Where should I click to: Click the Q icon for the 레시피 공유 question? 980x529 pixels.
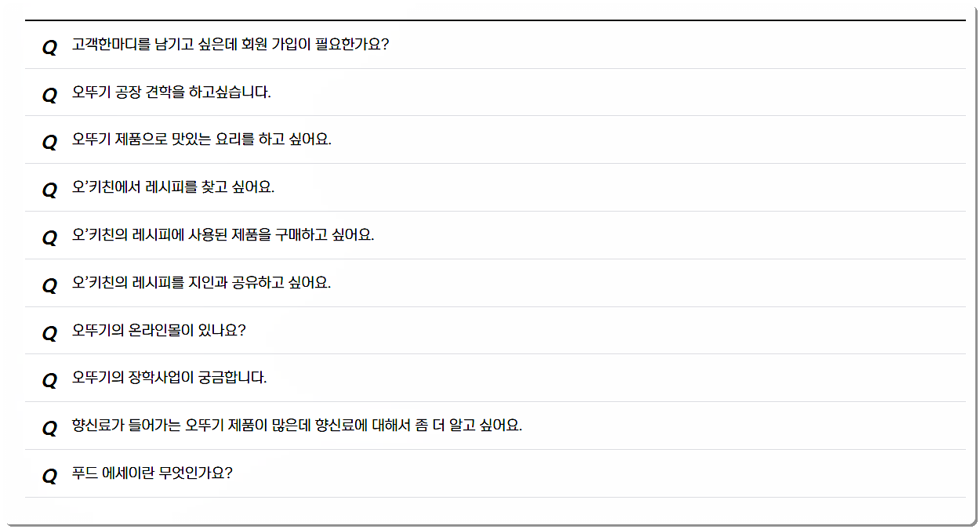[49, 283]
